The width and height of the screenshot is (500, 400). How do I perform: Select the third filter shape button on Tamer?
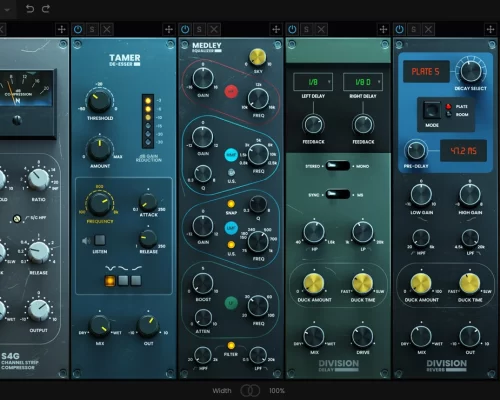click(136, 281)
